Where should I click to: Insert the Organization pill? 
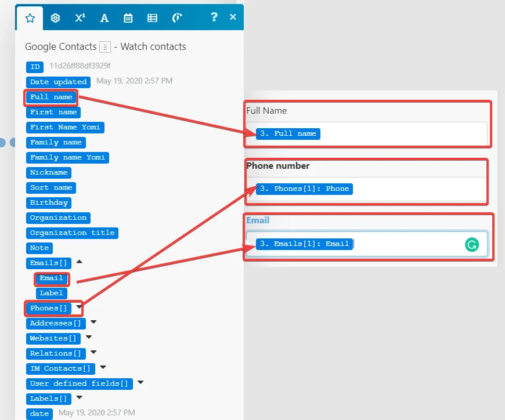[58, 218]
